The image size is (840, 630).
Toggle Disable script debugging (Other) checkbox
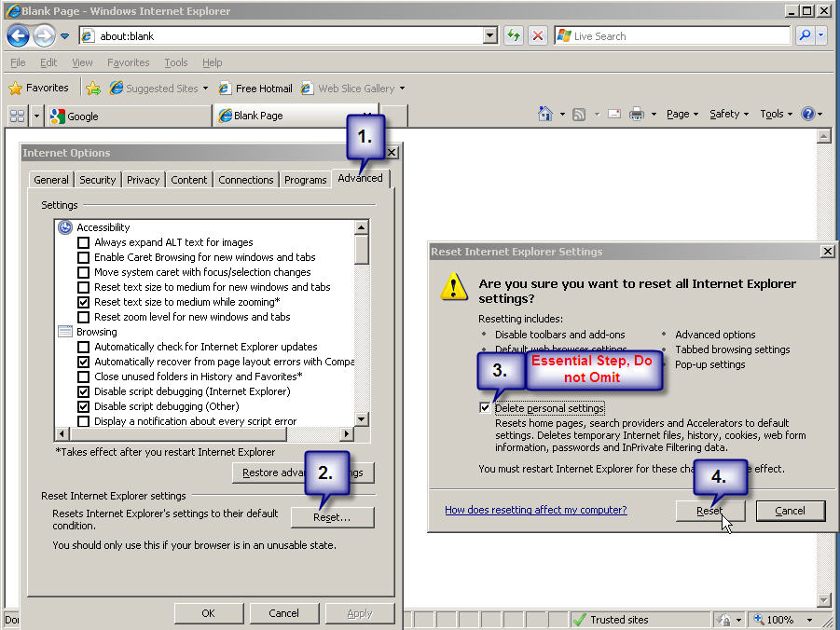83,406
